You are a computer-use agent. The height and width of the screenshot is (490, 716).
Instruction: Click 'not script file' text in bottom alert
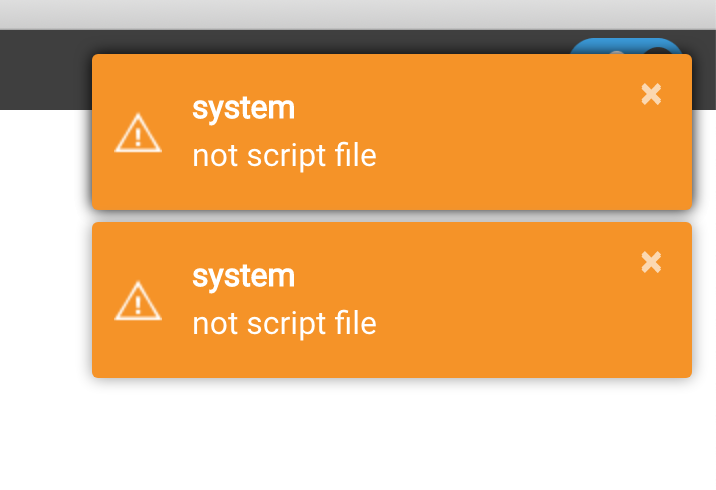point(284,324)
